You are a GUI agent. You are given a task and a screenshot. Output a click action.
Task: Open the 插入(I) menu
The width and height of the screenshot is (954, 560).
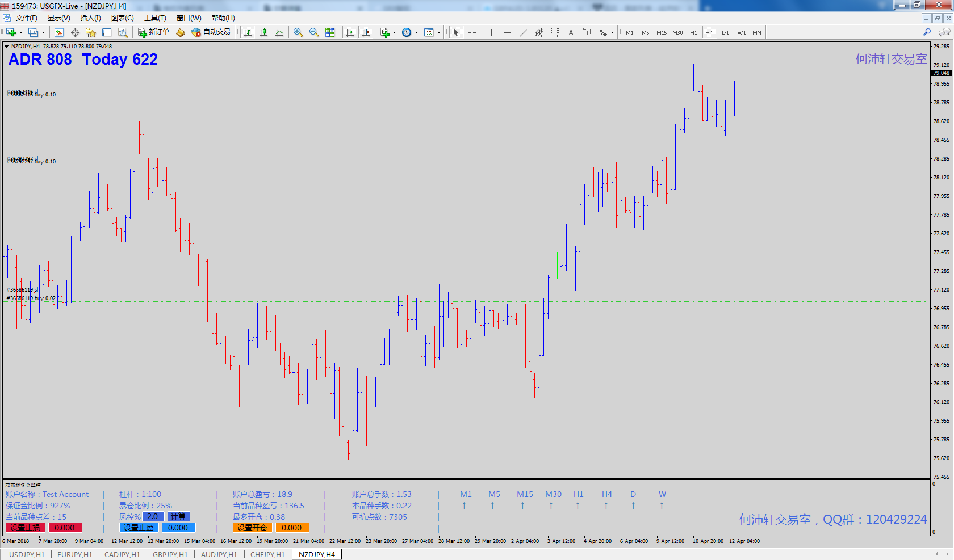point(90,18)
